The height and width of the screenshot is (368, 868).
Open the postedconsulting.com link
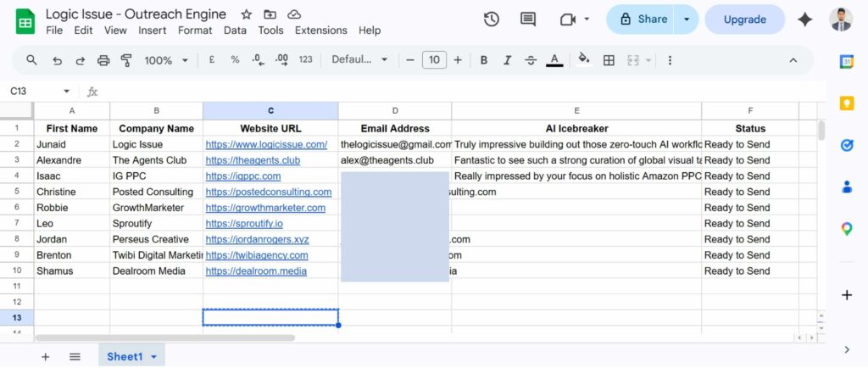pos(269,192)
